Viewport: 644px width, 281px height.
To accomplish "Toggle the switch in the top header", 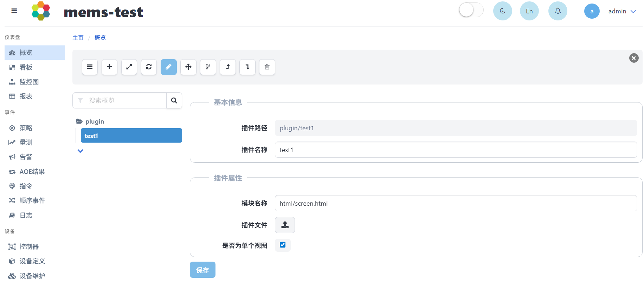I will 471,10.
